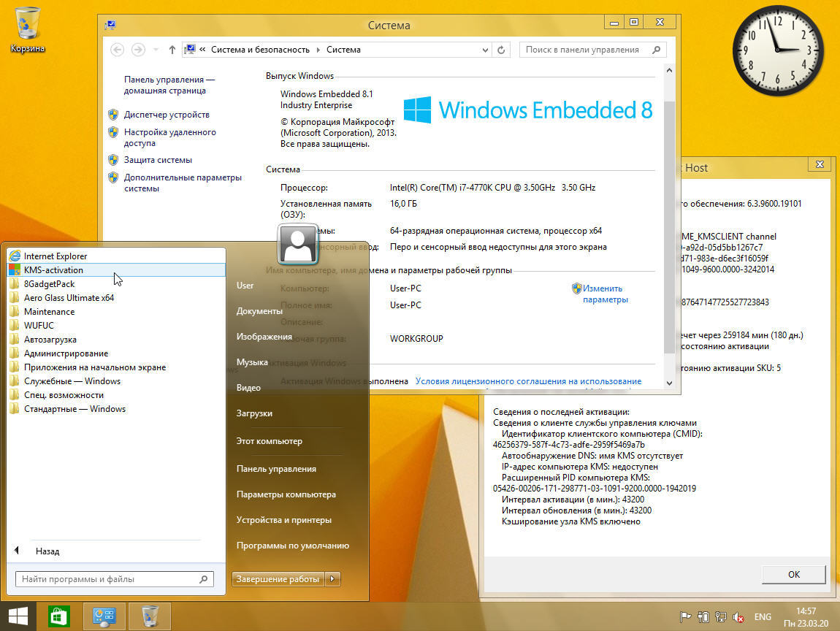Click the Start menu search field
The image size is (840, 631).
coord(108,579)
